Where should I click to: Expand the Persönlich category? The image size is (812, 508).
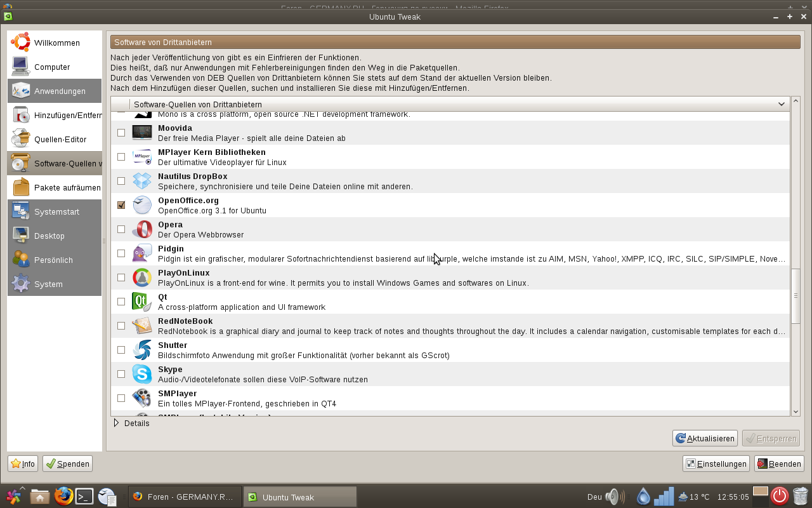point(55,260)
